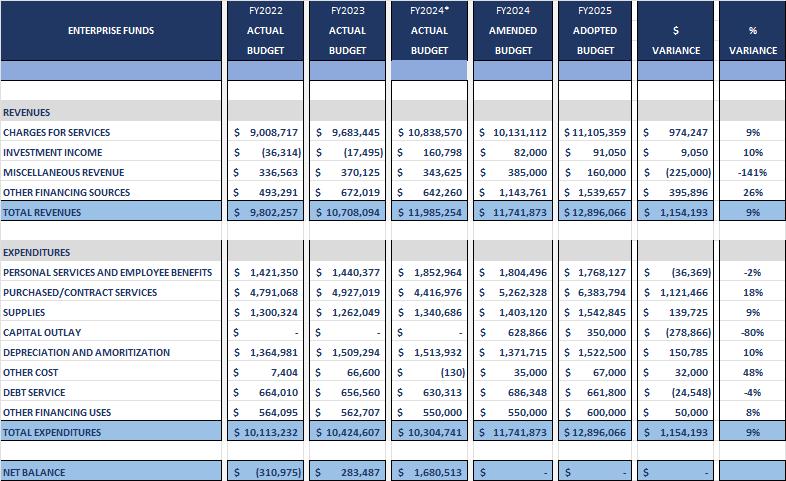Select the TOTAL EXPENDITURES row label
786x481 pixels.
[x=52, y=432]
